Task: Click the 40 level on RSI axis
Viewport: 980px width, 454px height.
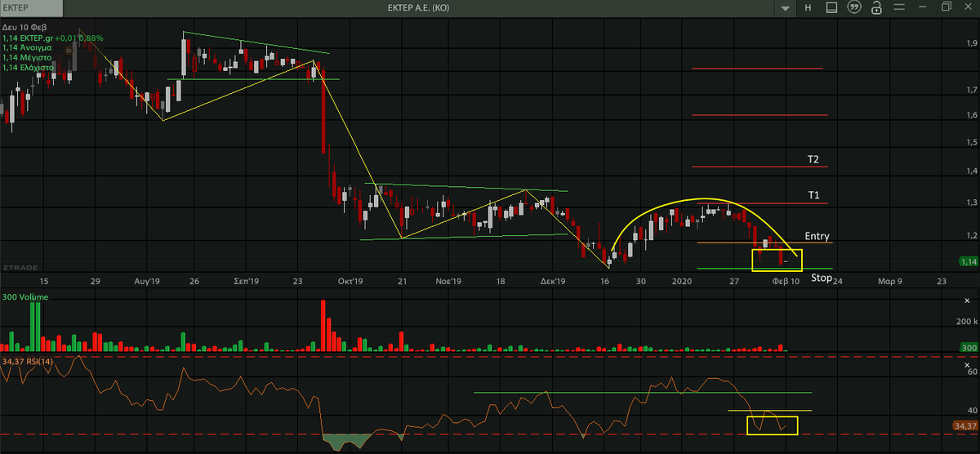Action: tap(972, 410)
